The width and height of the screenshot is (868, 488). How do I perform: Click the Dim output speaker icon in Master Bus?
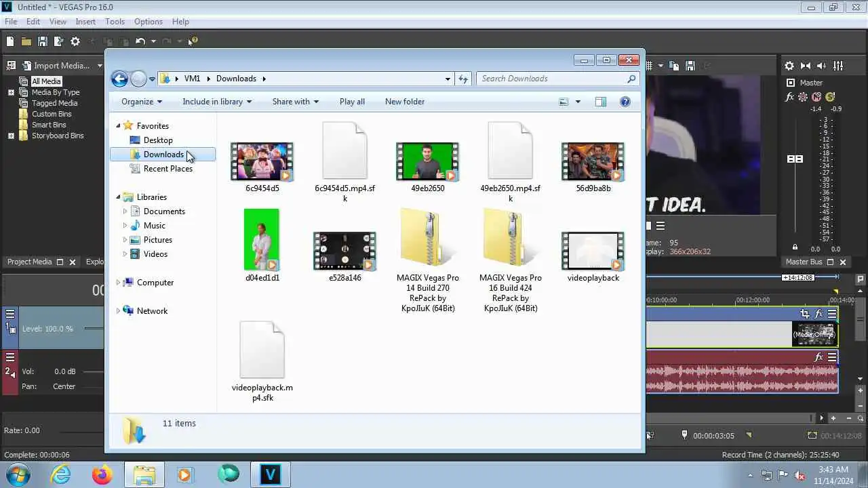[822, 66]
